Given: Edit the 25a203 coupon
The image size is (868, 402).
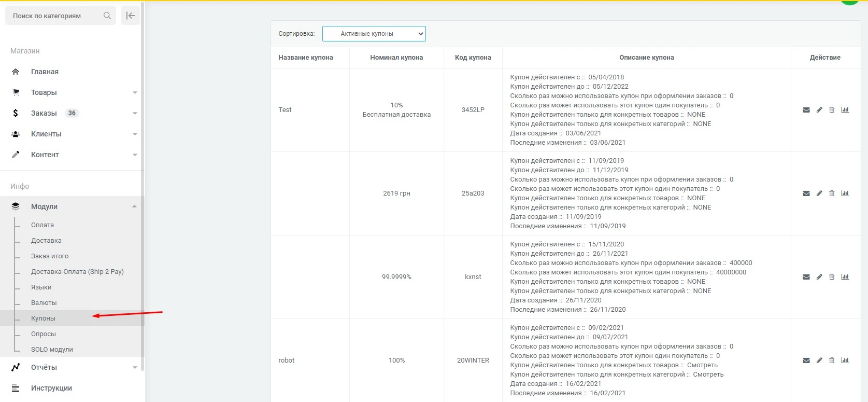Looking at the screenshot, I should [819, 193].
